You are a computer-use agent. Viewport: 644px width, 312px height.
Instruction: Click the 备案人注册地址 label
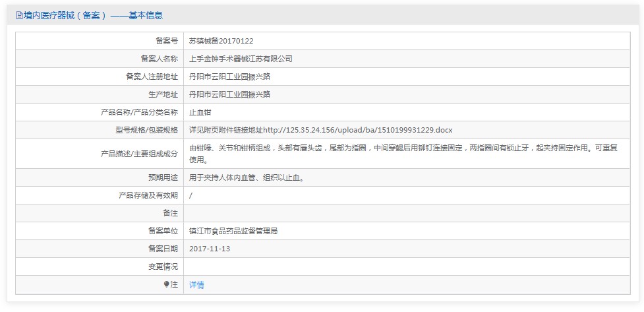click(x=152, y=77)
